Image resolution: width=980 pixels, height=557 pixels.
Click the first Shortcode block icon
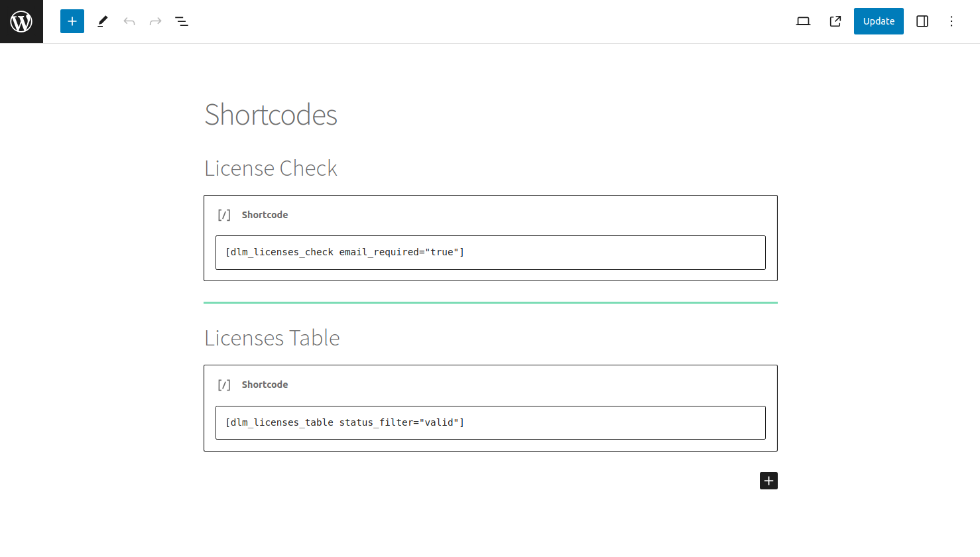pos(224,215)
